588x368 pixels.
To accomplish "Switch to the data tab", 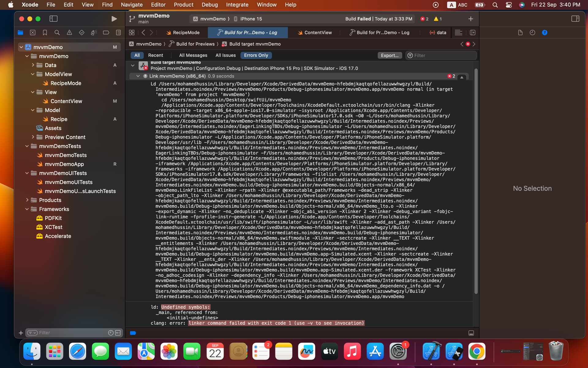I will (438, 33).
